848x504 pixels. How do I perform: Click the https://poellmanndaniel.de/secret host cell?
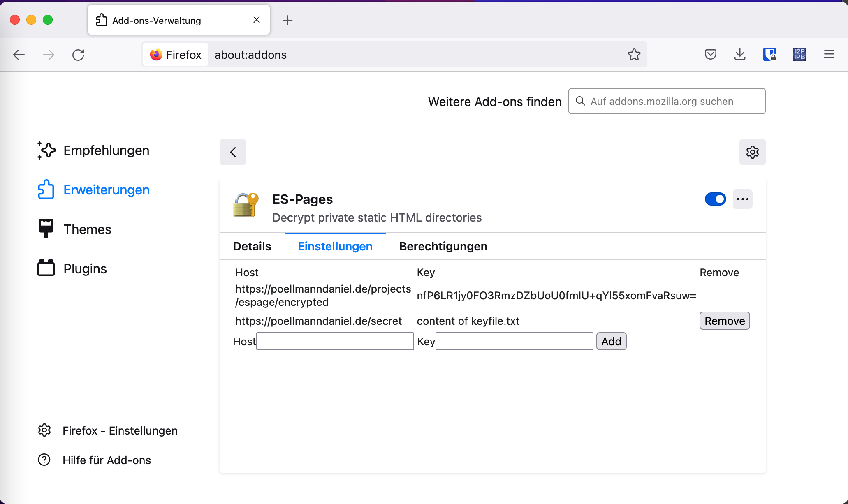[318, 321]
